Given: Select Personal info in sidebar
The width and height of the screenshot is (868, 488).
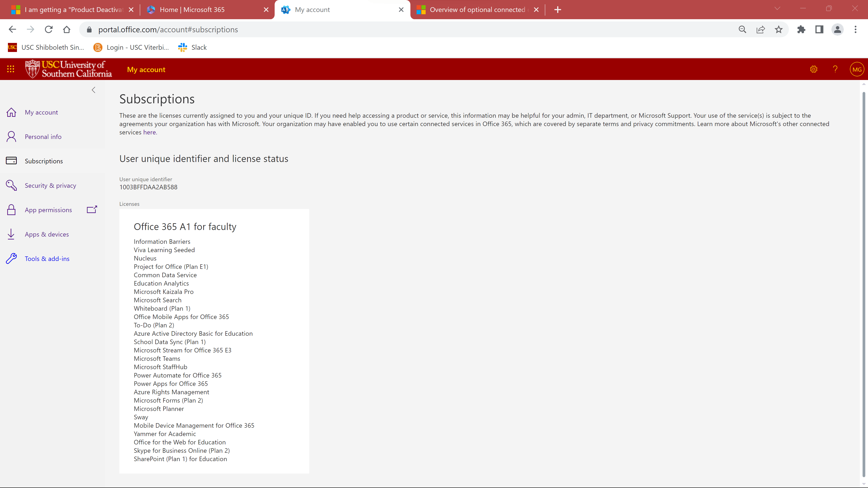Looking at the screenshot, I should click(43, 136).
